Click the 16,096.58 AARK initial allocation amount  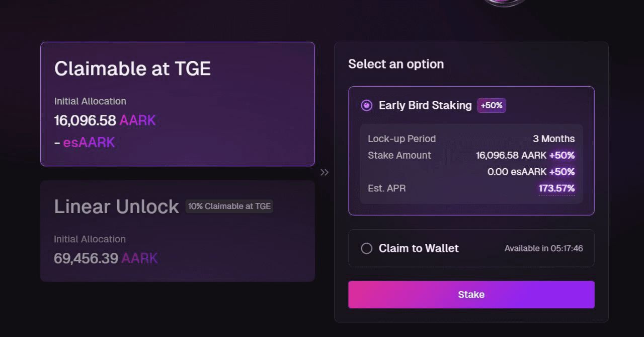[x=105, y=120]
